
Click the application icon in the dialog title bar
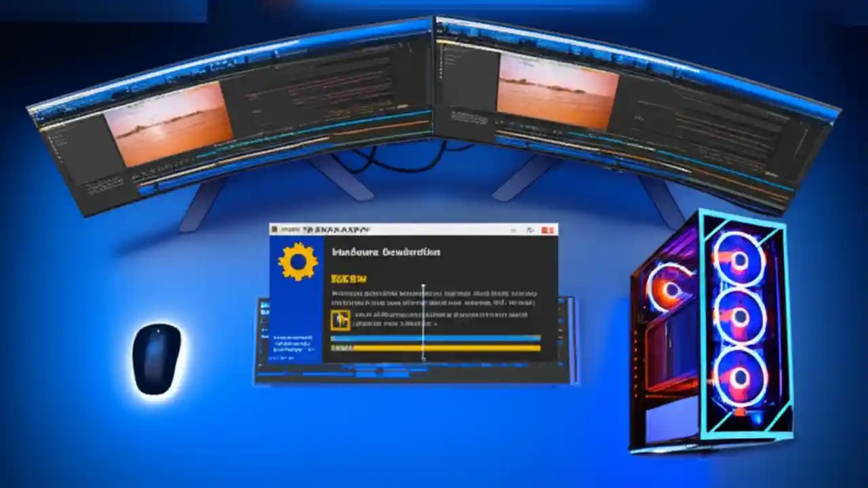coord(275,228)
